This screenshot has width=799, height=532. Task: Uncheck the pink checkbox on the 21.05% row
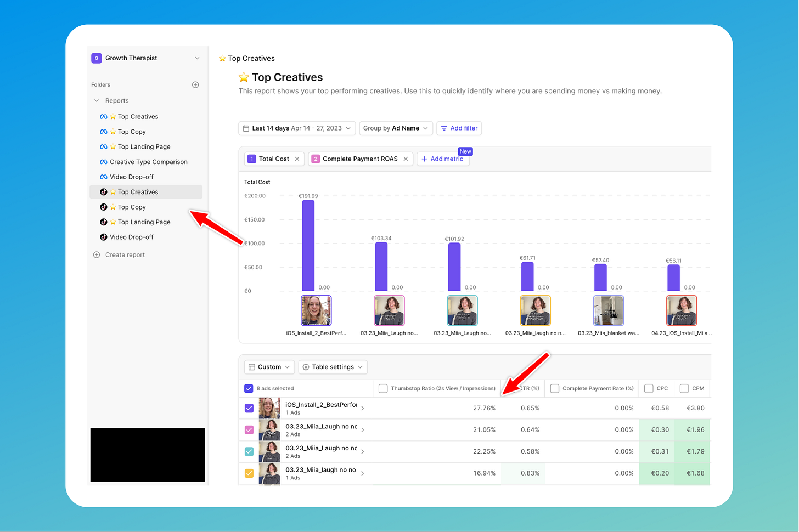click(x=249, y=430)
